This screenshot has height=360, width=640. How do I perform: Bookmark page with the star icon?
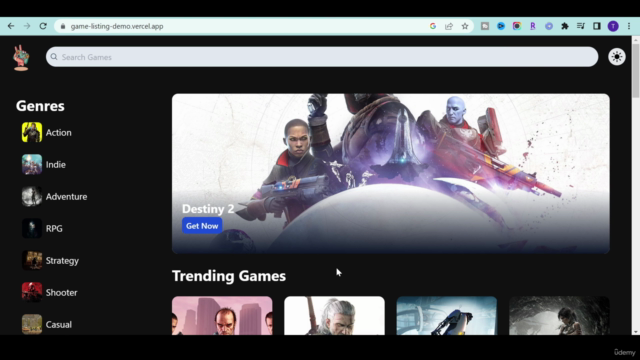tap(465, 26)
